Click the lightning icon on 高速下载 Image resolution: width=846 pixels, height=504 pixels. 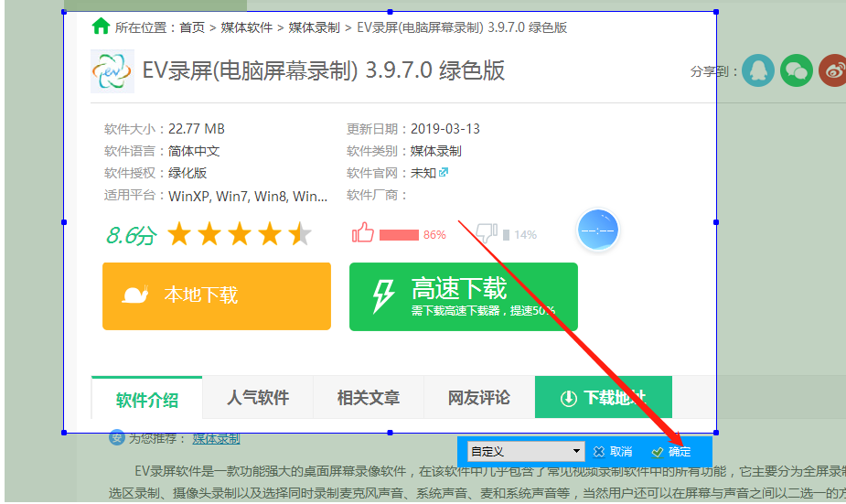(383, 295)
